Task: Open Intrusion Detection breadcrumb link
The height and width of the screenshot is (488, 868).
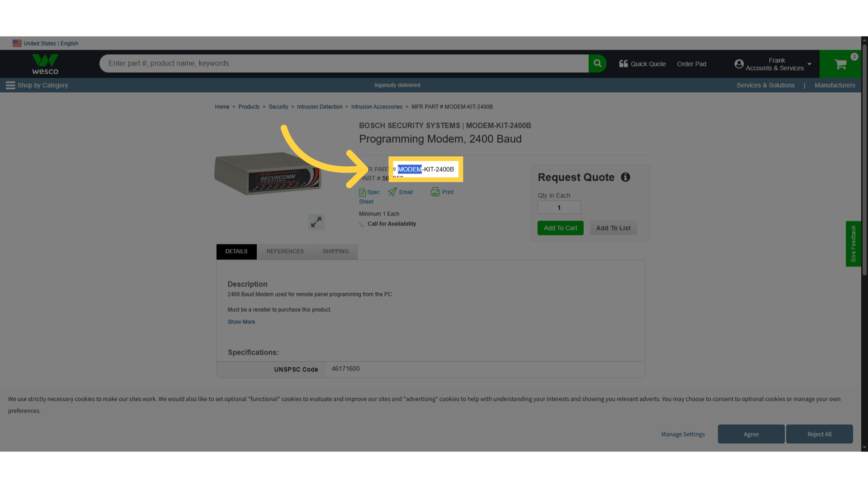Action: (320, 107)
